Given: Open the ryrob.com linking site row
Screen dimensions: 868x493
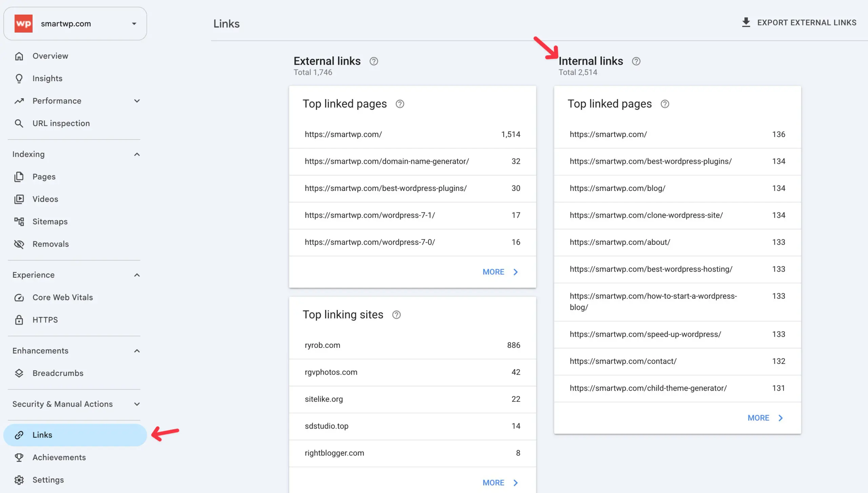Looking at the screenshot, I should [412, 345].
